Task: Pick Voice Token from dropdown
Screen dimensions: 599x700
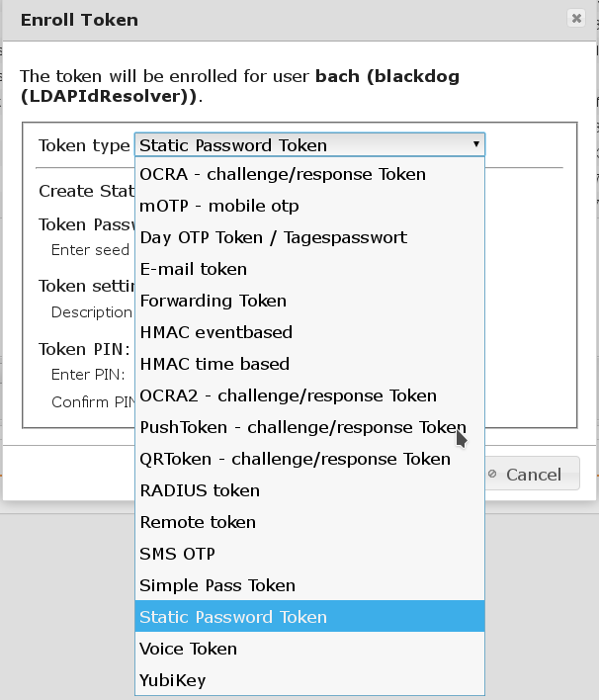Action: (x=189, y=649)
